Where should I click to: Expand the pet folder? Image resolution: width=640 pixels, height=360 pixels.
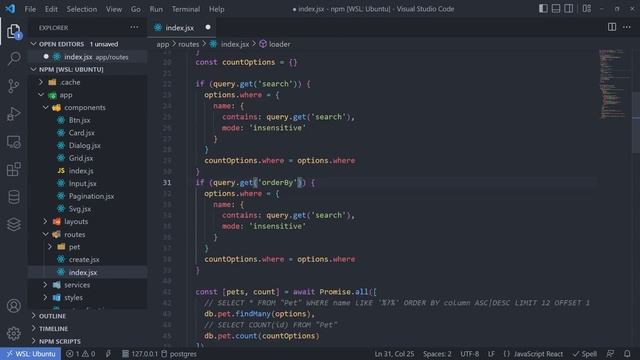[x=88, y=247]
